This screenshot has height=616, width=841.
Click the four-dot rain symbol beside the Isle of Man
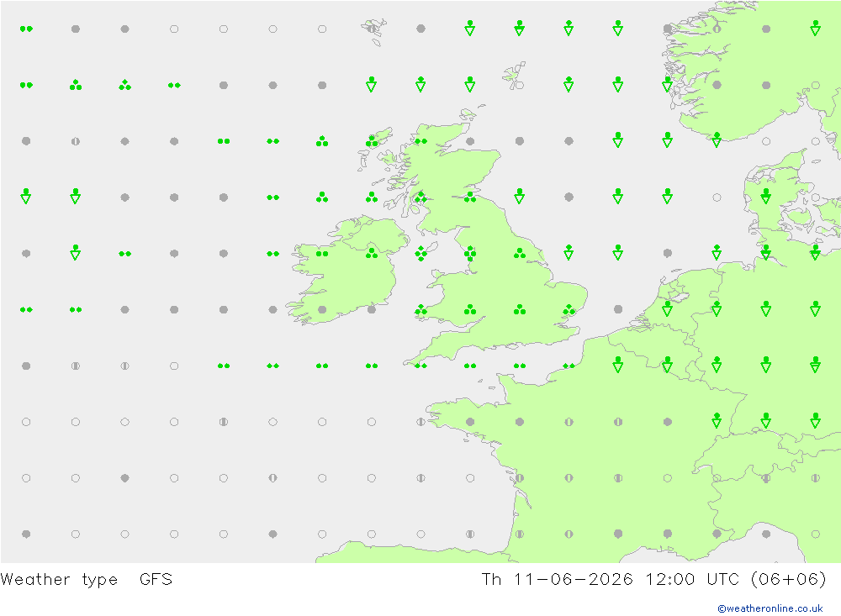coord(421,254)
